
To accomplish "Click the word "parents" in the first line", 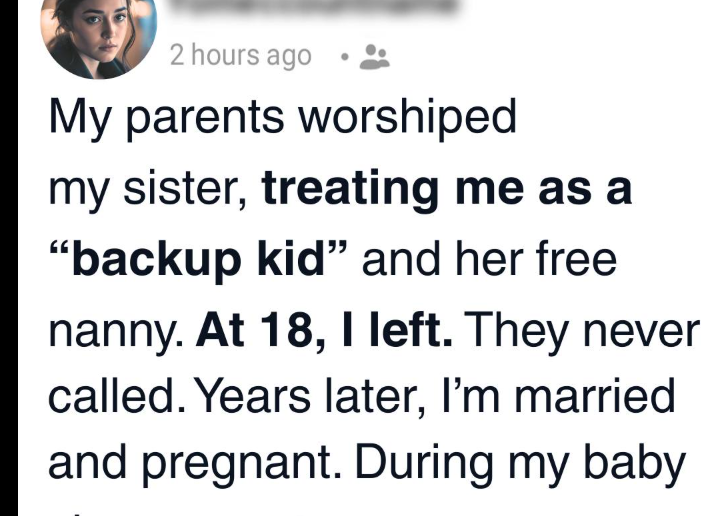I will [213, 118].
